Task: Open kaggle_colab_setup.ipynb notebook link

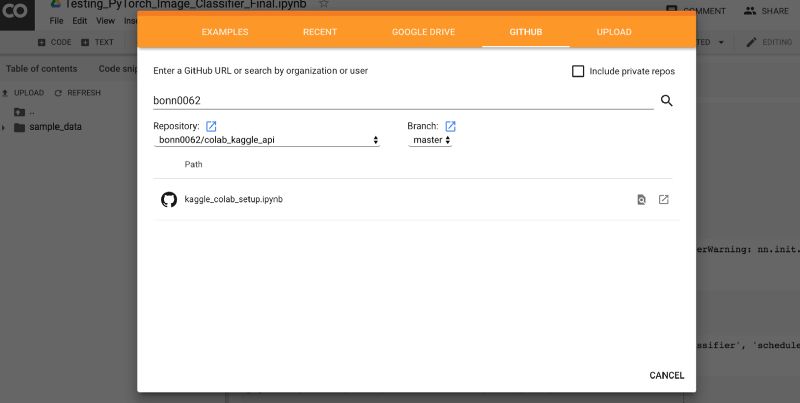Action: point(233,199)
